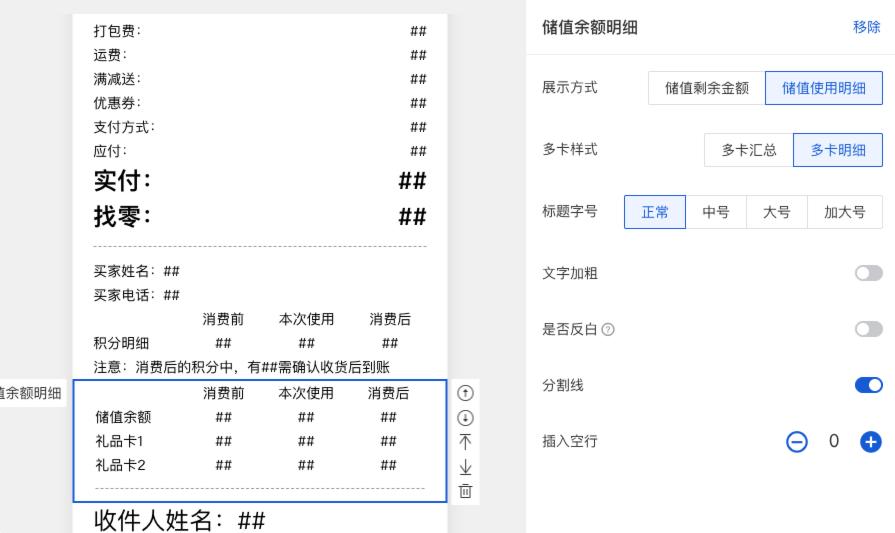The image size is (895, 533).
Task: Select 储值剩余金额 display mode
Action: click(x=707, y=88)
